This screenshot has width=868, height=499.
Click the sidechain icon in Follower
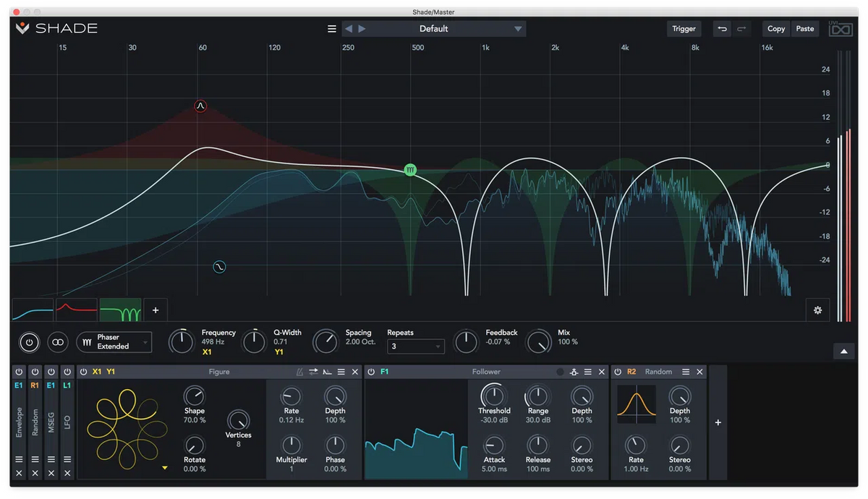click(x=574, y=372)
